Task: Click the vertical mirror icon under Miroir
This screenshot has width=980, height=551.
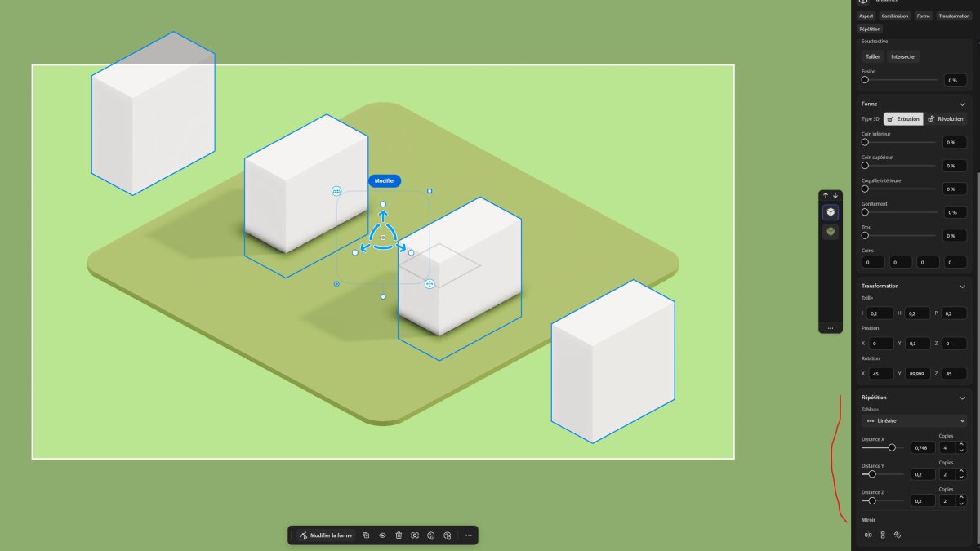Action: pos(883,535)
